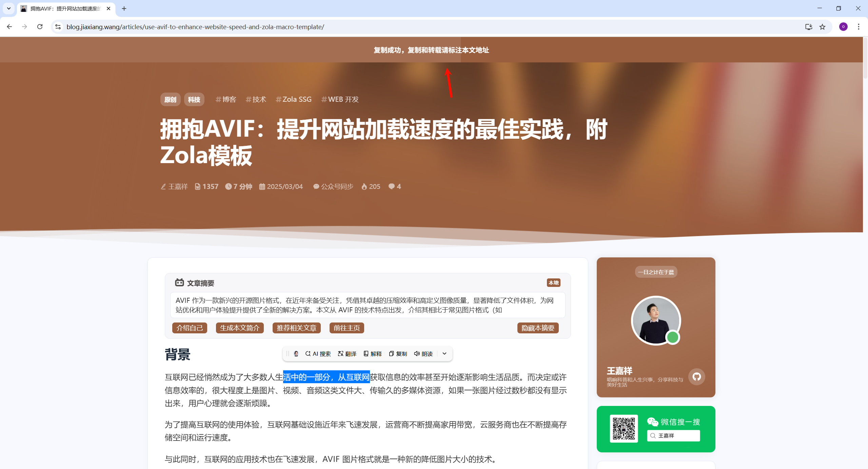Click the 微信搜一搜 logo
The width and height of the screenshot is (868, 469).
coord(673,422)
